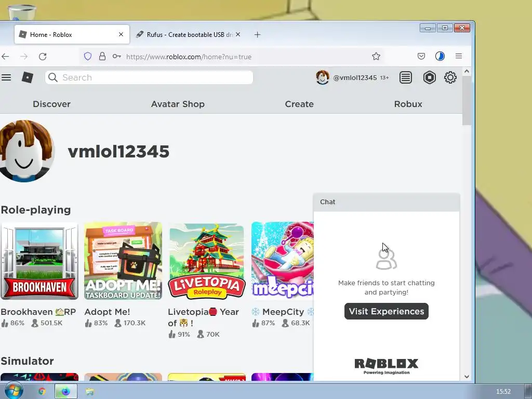Open the Pocket save icon

tap(421, 56)
